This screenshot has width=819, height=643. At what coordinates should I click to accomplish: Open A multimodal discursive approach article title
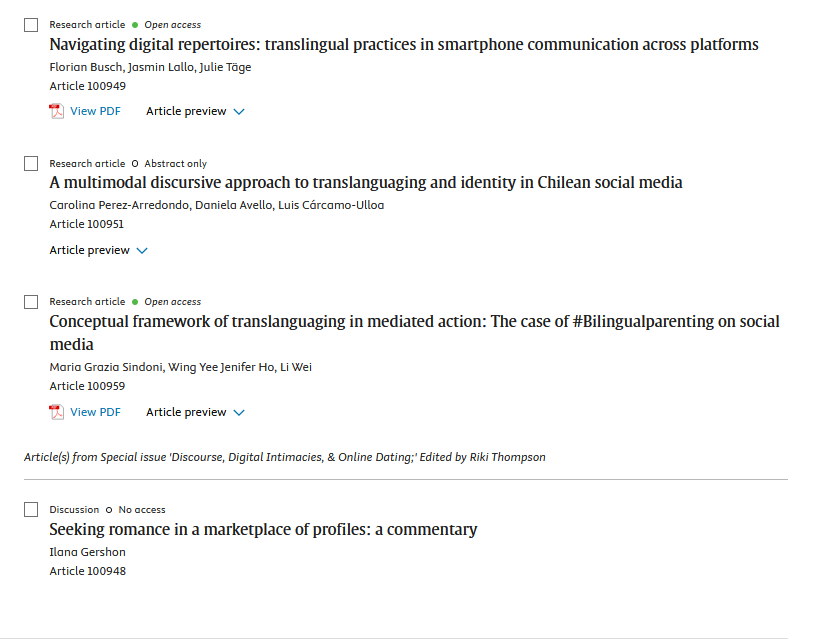point(366,183)
